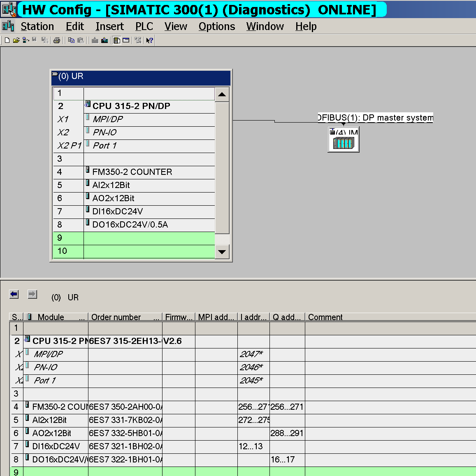Click Q address 288...291 cell
Screen dimensions: 476x476
pyautogui.click(x=287, y=433)
